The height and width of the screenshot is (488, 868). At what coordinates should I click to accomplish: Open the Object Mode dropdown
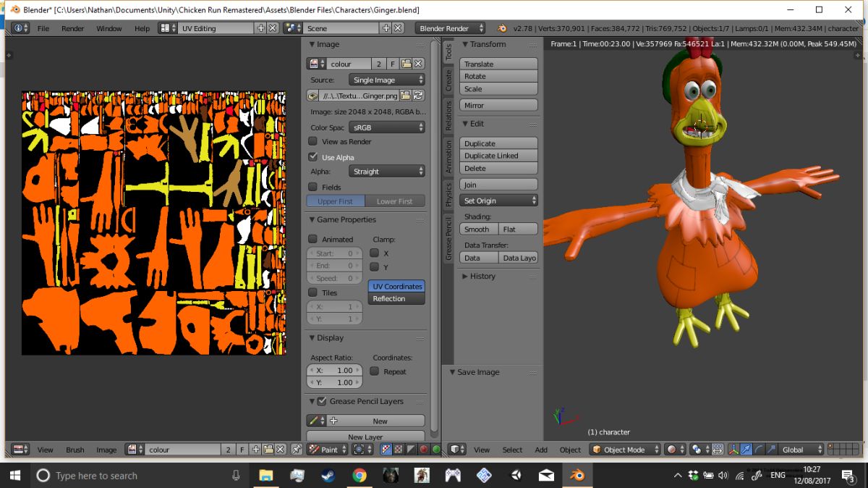[625, 450]
